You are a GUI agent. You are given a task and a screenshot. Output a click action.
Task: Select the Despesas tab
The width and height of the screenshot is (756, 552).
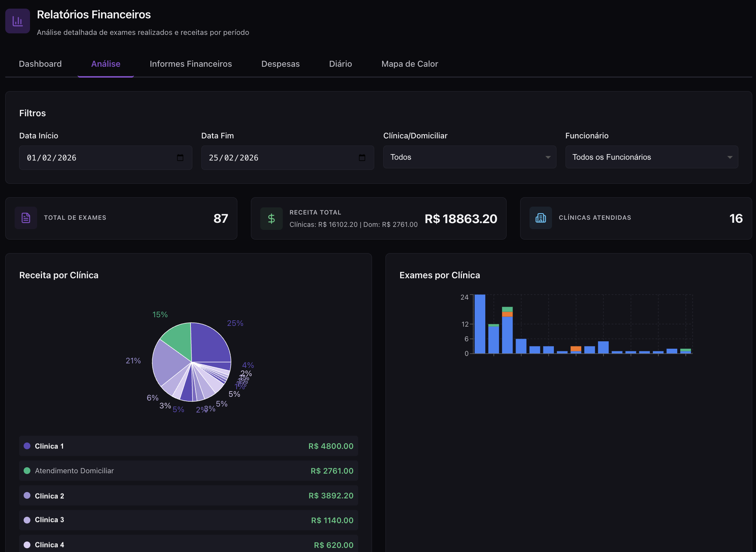pos(280,64)
